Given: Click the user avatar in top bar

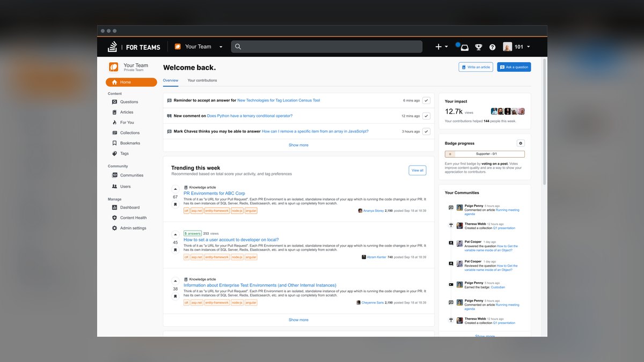Looking at the screenshot, I should pyautogui.click(x=507, y=47).
